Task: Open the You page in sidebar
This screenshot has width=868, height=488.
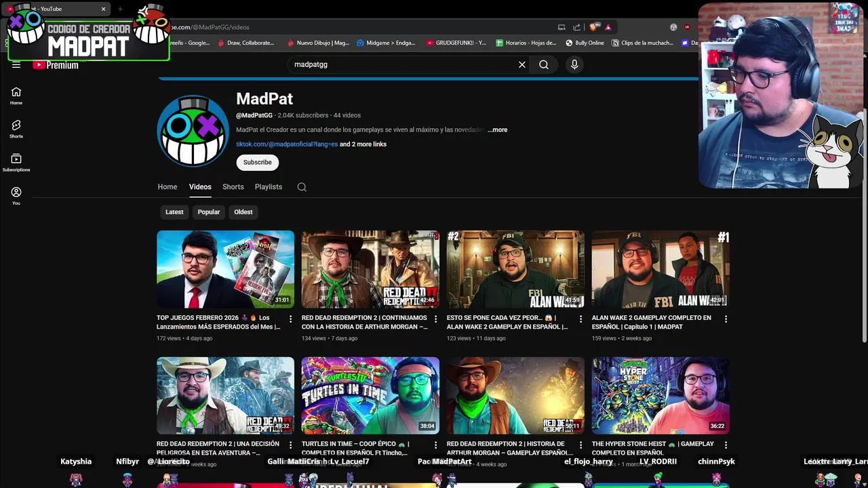Action: coord(16,196)
